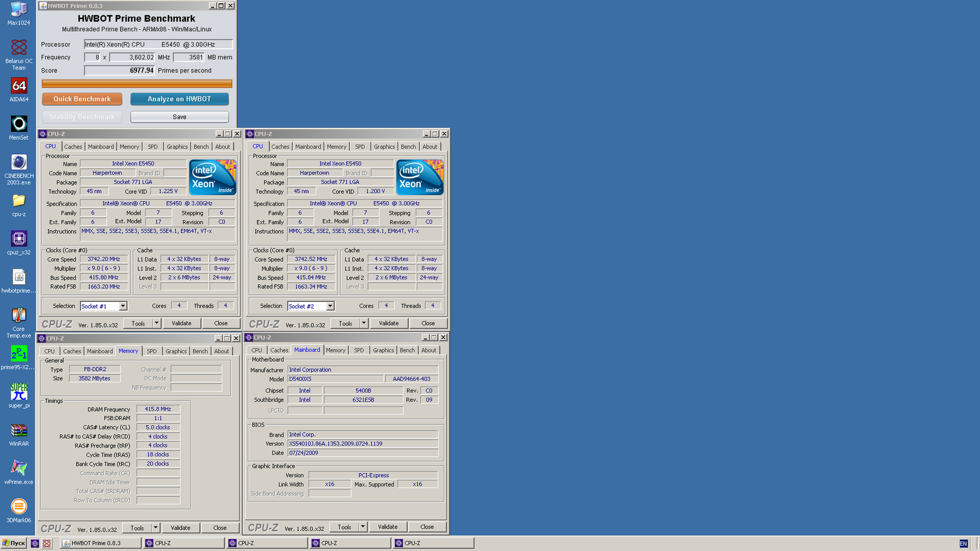Click Tools button in Socket #1 CPU-Z window

click(138, 323)
